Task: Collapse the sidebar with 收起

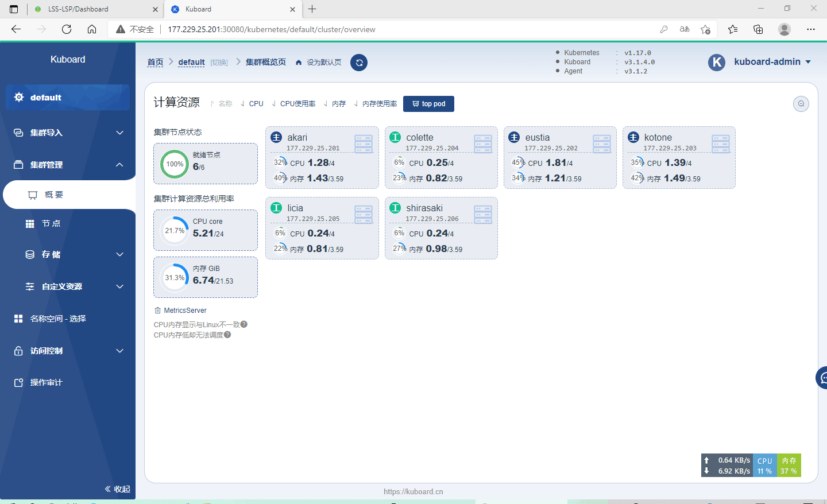Action: (117, 489)
